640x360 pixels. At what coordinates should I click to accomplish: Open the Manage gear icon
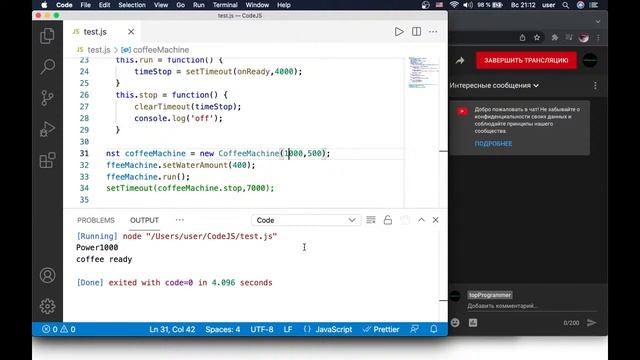click(47, 306)
